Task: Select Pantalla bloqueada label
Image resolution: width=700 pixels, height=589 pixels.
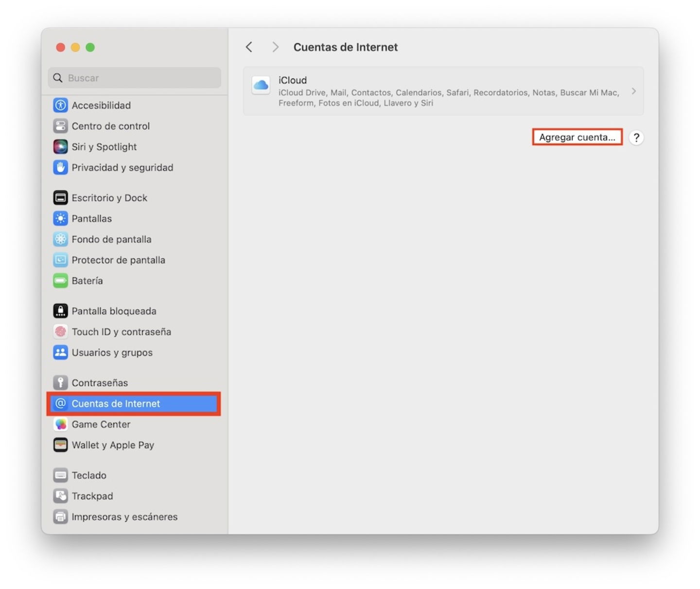Action: point(114,311)
